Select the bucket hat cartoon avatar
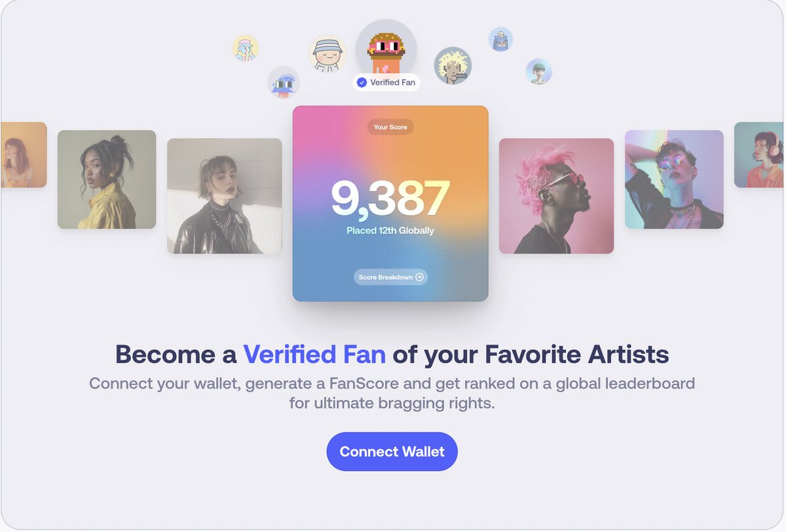Viewport: 786px width, 532px height. pyautogui.click(x=327, y=54)
